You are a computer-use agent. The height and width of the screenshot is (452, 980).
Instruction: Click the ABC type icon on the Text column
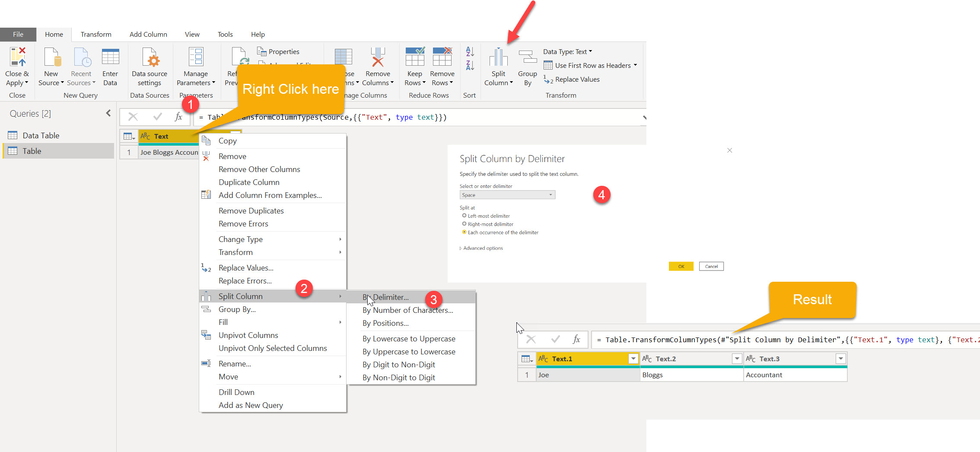(145, 136)
